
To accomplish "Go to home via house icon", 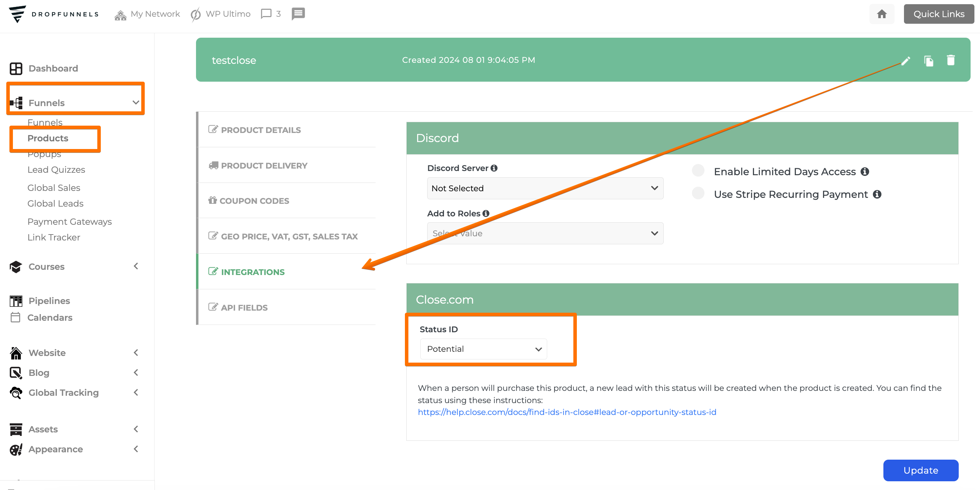I will point(882,14).
